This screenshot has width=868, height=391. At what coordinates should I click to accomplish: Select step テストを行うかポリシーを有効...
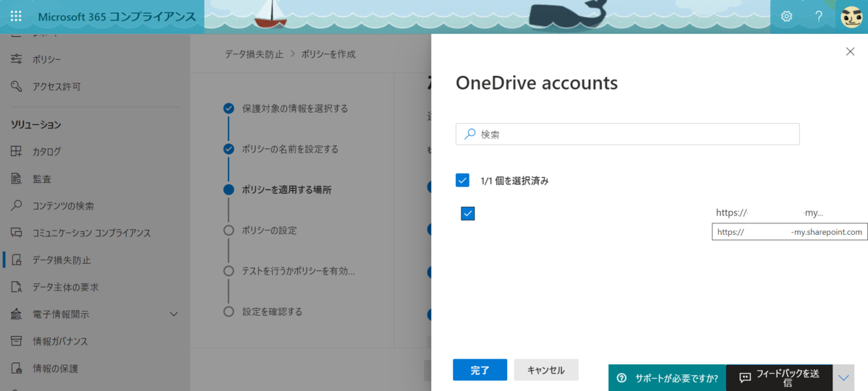299,271
